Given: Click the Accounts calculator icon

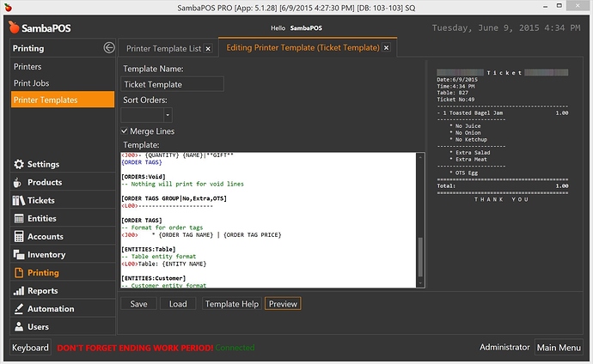Looking at the screenshot, I should (19, 236).
